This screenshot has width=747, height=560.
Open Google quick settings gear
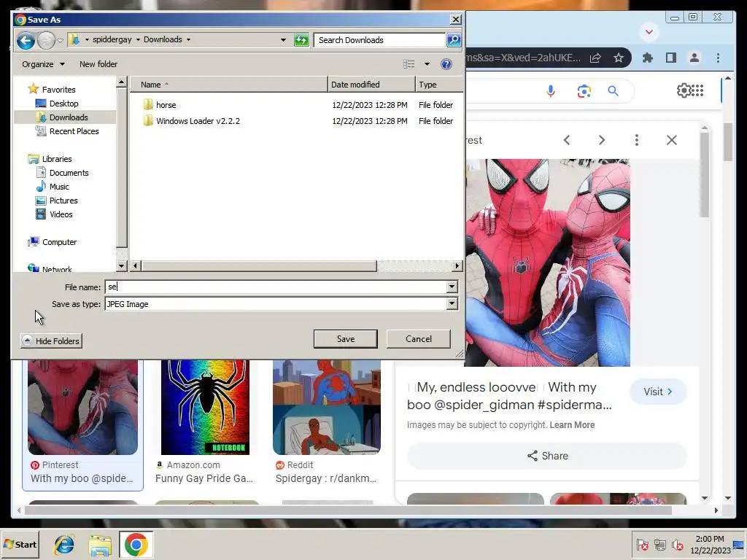[684, 90]
